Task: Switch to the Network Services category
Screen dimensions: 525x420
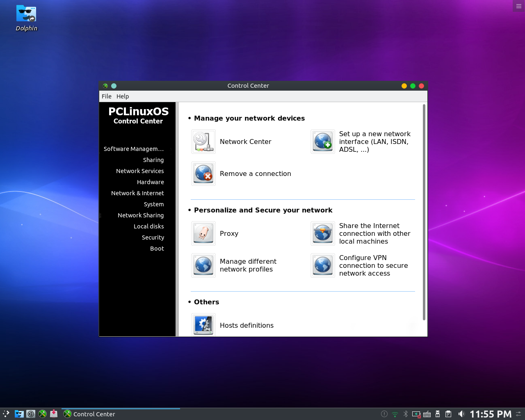Action: point(140,171)
